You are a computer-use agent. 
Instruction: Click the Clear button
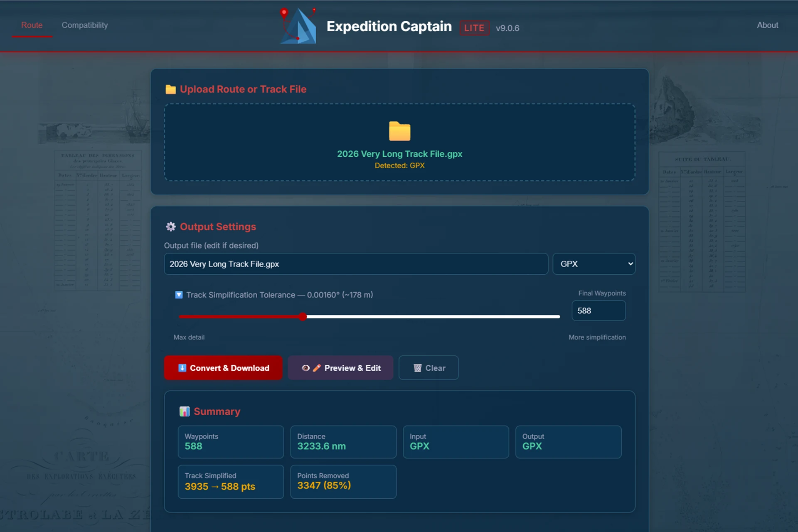tap(429, 368)
